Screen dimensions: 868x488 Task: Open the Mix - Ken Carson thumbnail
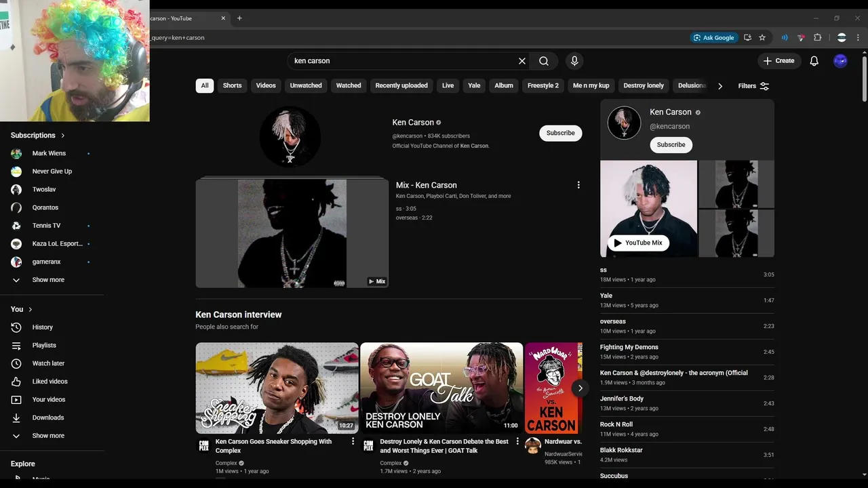coord(292,233)
